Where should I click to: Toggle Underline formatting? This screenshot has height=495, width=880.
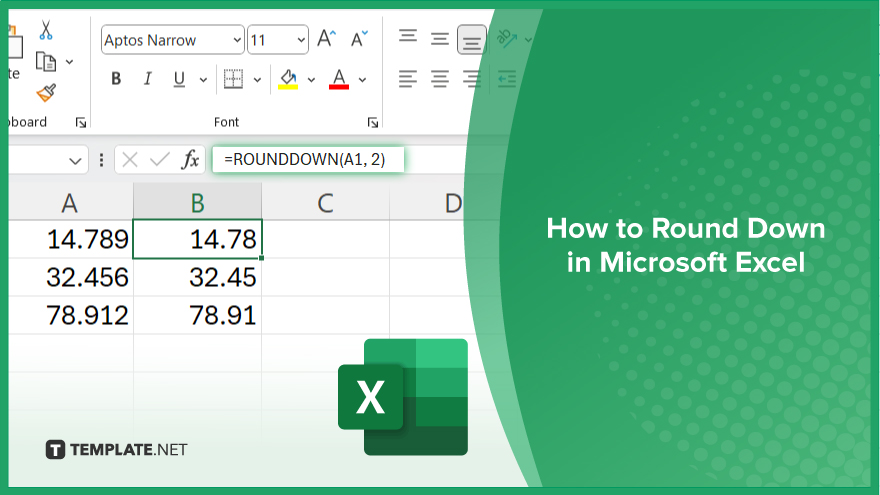coord(179,79)
